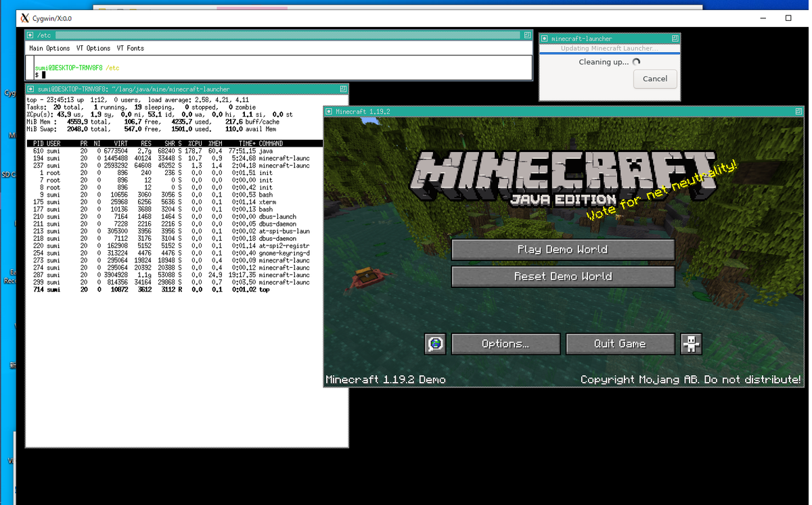
Task: Click the Reset Demo World button
Action: [x=563, y=276]
